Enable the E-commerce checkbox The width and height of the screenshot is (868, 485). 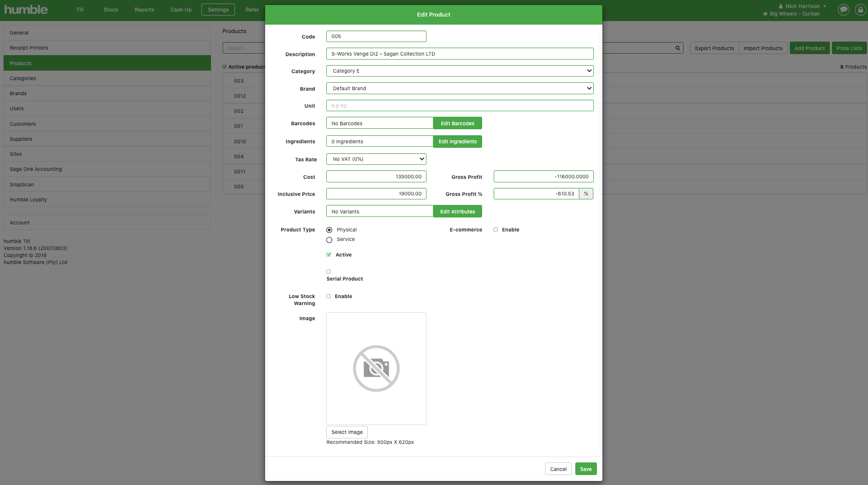point(496,229)
